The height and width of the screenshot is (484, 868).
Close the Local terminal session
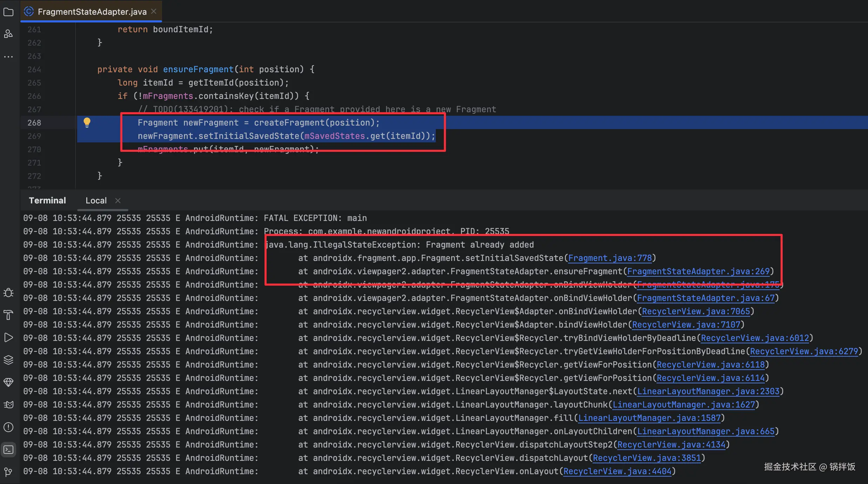(x=118, y=201)
